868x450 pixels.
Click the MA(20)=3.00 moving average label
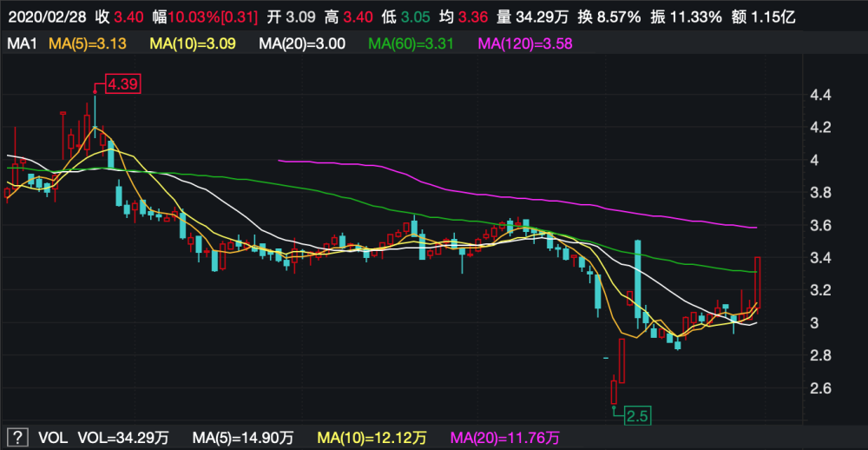[302, 43]
